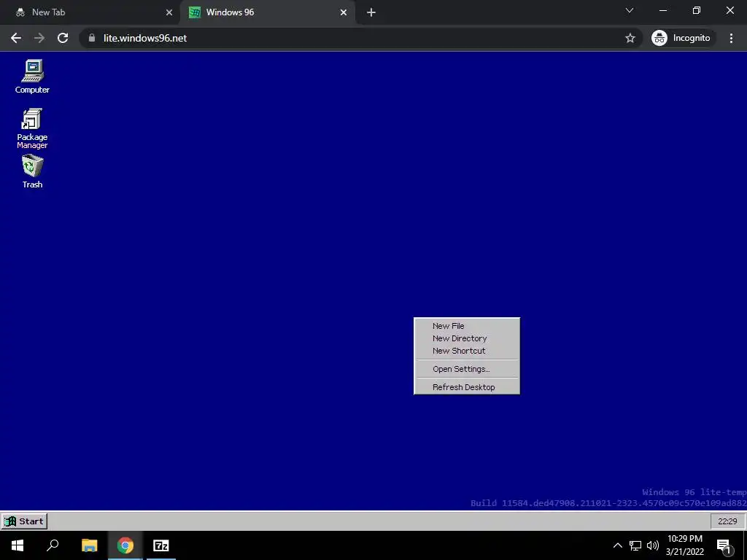Open network status tray icon

click(635, 545)
